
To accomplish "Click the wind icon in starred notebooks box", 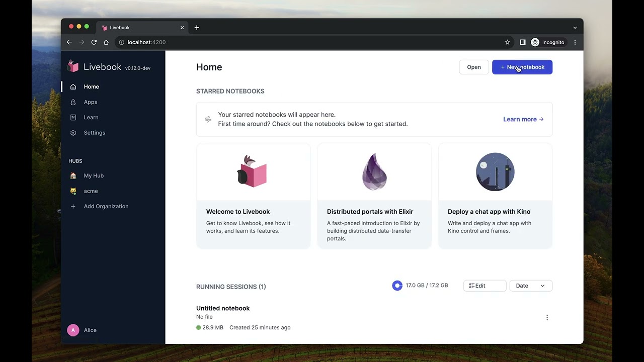I will (208, 119).
